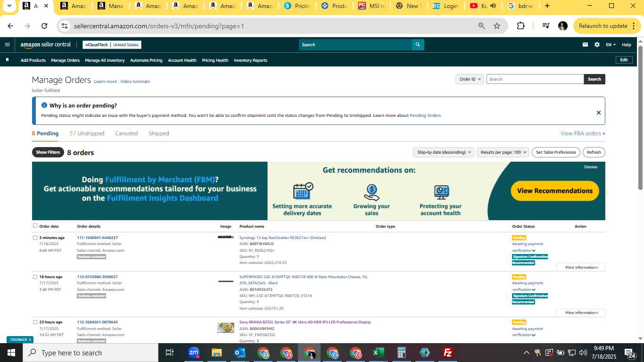
Task: Show hidden system tray icons
Action: pyautogui.click(x=526, y=353)
